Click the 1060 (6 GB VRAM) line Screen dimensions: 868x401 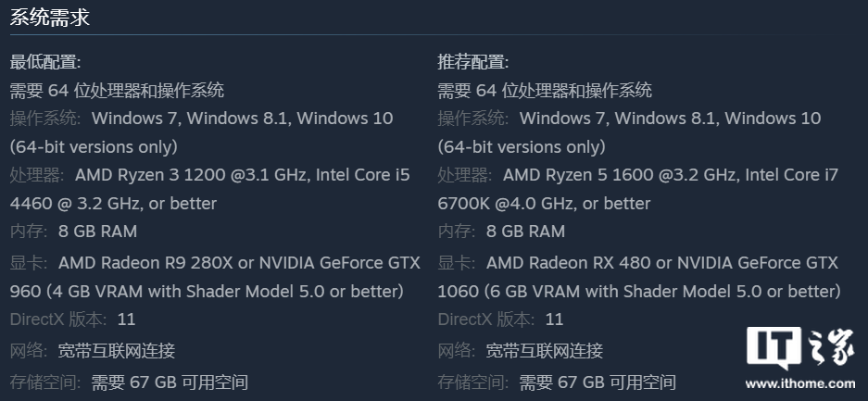(x=639, y=291)
